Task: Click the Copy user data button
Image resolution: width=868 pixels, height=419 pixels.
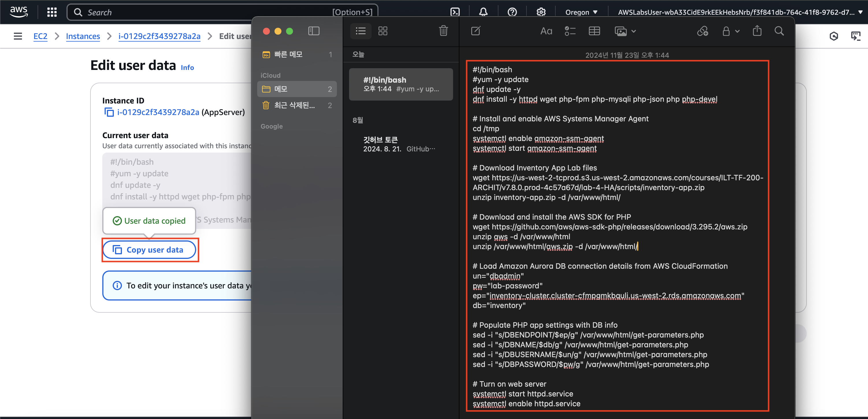Action: click(149, 250)
